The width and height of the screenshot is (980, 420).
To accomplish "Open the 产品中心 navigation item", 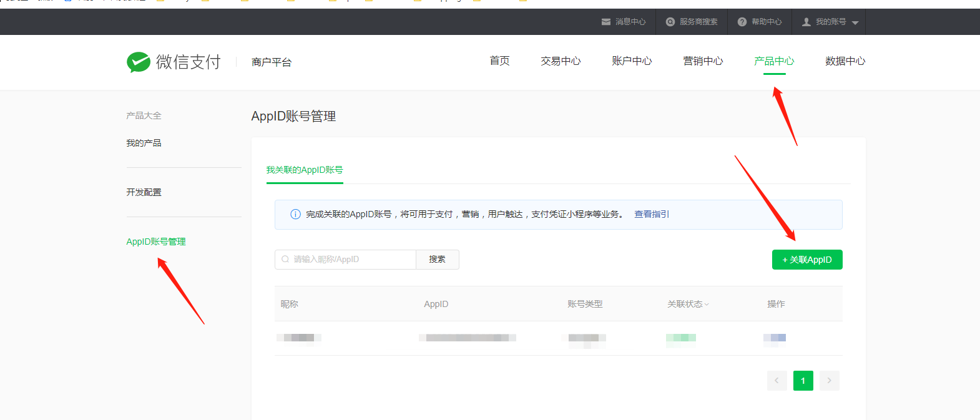I will [774, 61].
